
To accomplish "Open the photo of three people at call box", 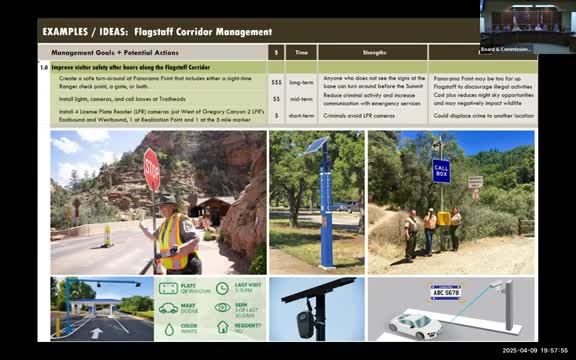I will tap(451, 202).
